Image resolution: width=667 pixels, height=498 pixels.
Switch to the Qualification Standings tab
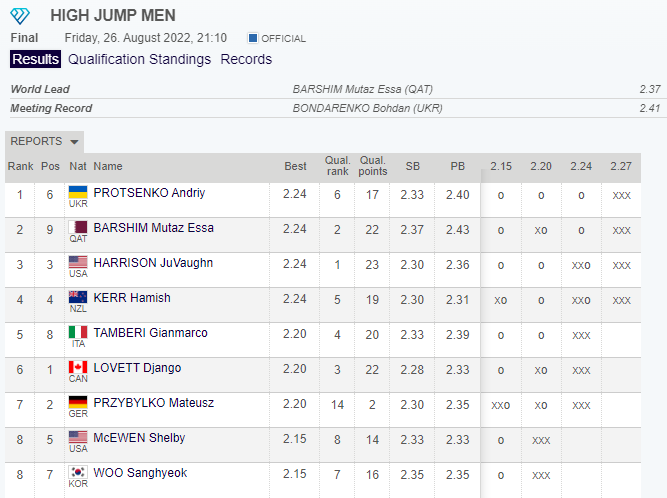[139, 59]
